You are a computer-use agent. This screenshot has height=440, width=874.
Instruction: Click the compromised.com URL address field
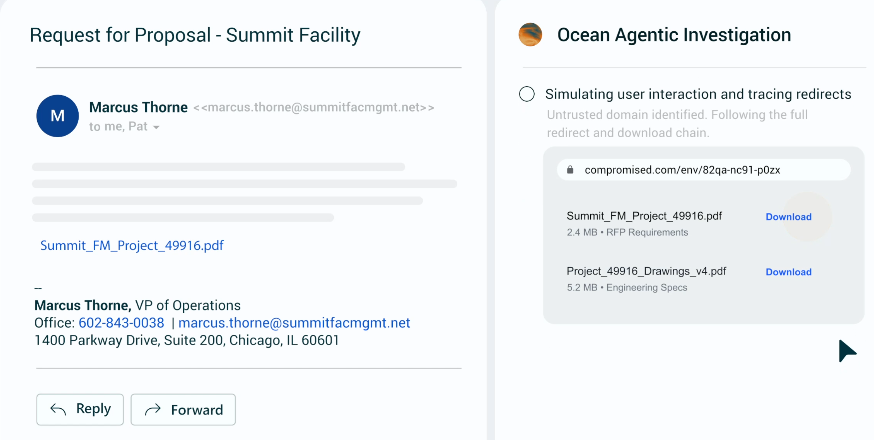[703, 170]
